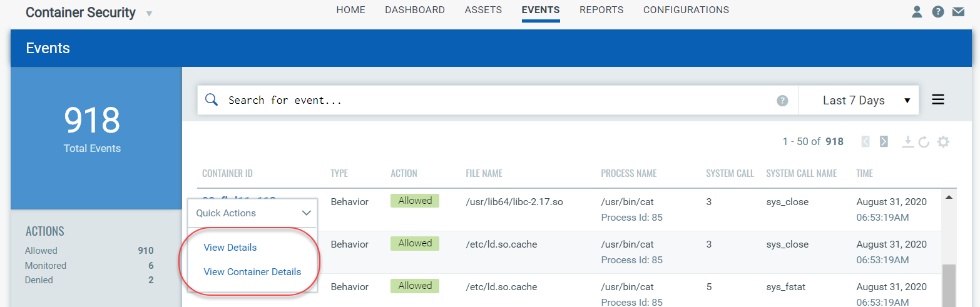The width and height of the screenshot is (980, 307).
Task: Click the Allowed badge in the libc-2.17.so row
Action: pos(415,201)
